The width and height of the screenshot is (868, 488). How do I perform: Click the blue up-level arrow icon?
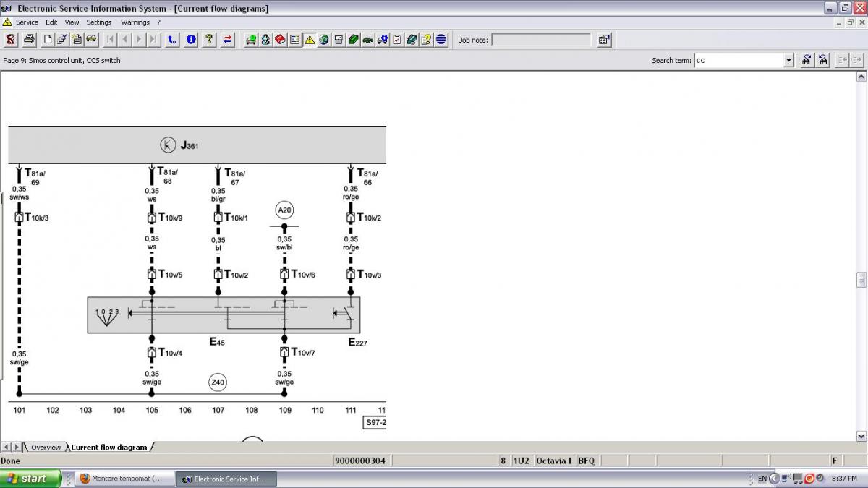(172, 40)
